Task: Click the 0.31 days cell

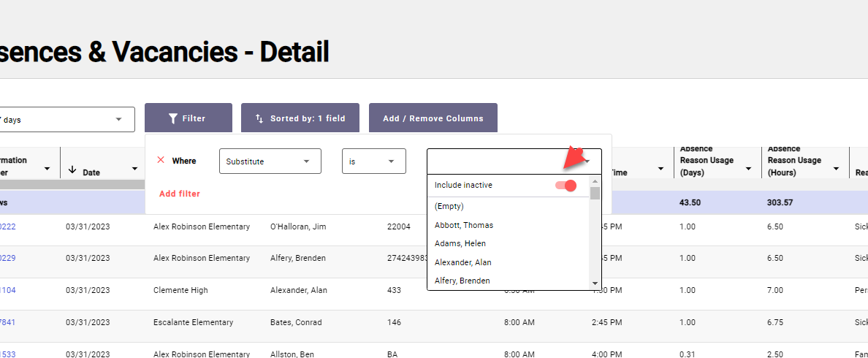Action: [x=687, y=354]
